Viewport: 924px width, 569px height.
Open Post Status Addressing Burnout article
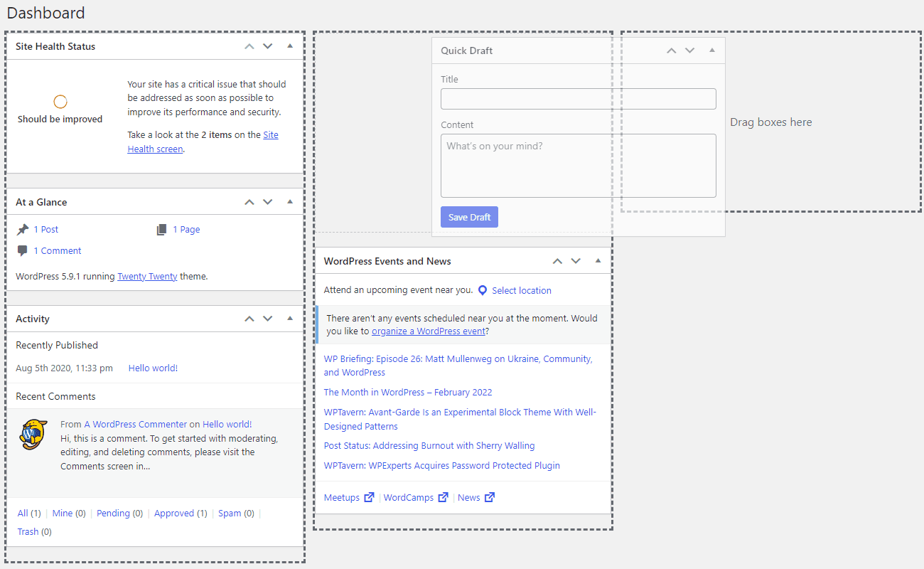pos(429,446)
